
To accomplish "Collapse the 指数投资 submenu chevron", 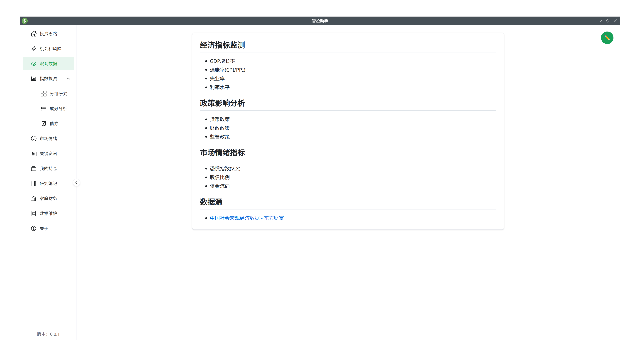I will (68, 79).
